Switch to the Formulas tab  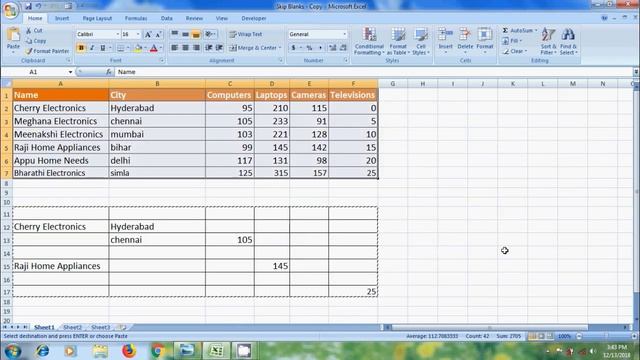click(x=136, y=18)
